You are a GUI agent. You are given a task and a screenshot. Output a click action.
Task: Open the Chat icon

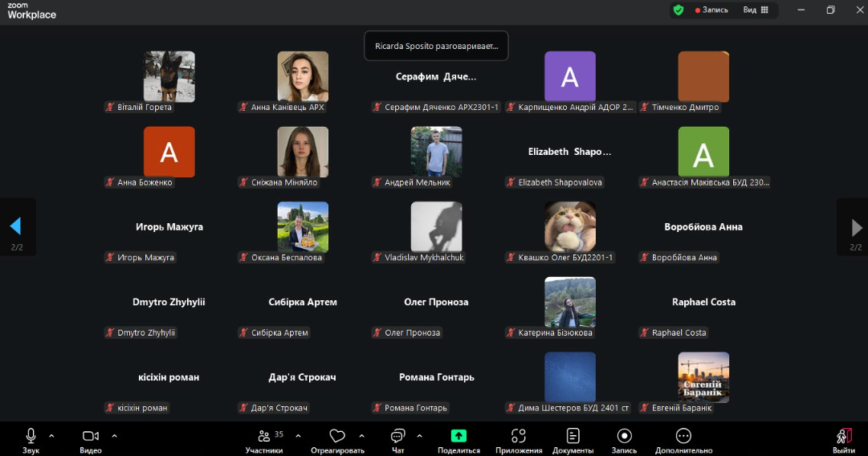(x=397, y=436)
